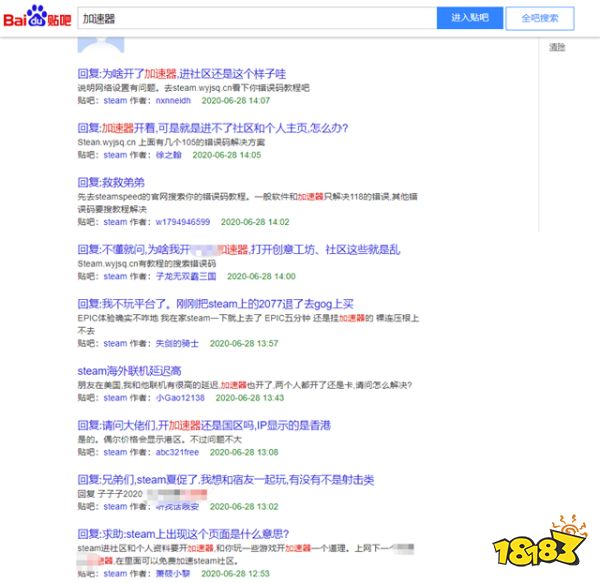The height and width of the screenshot is (583, 600).
Task: Click snippet about 105的错误码解决方案
Action: (x=171, y=142)
